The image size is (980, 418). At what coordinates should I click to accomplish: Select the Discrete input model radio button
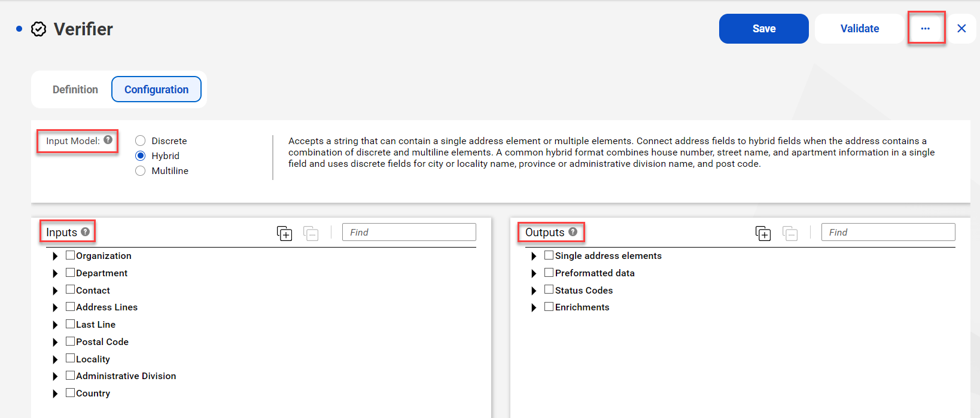point(141,141)
